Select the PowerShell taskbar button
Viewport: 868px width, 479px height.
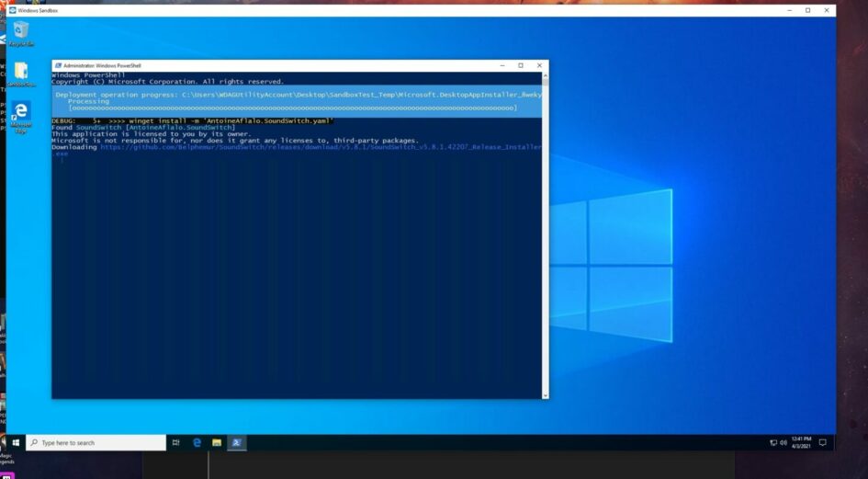pyautogui.click(x=236, y=442)
